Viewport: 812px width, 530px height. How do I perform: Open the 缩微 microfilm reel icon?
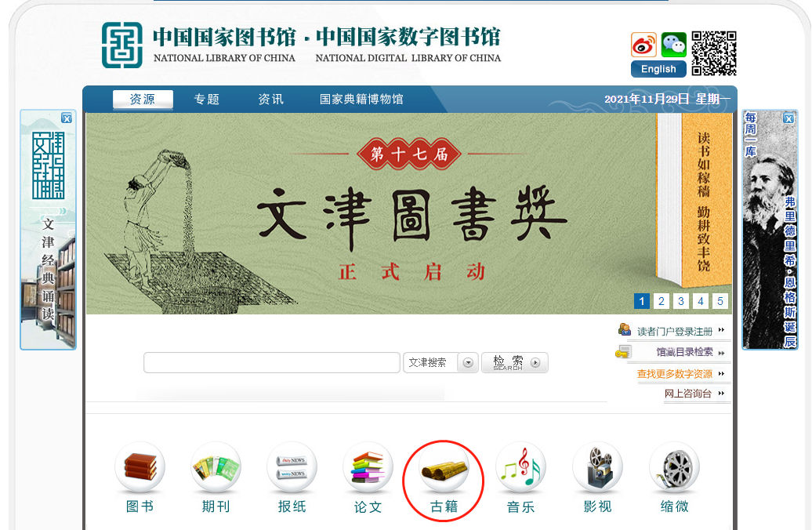674,467
